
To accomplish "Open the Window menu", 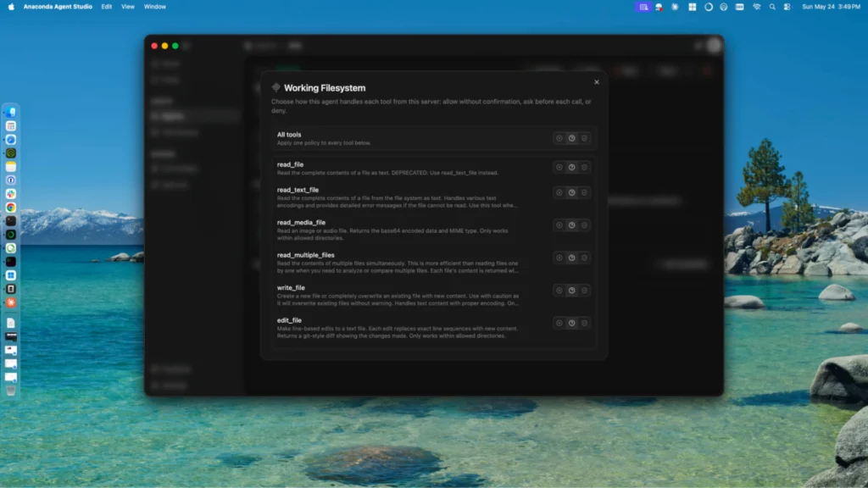I will click(x=155, y=7).
